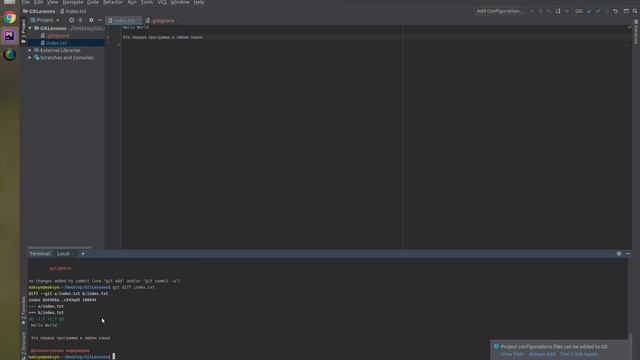Viewport: 640px width, 360px height.
Task: Click the collapse-all icon in Project panel
Action: click(x=80, y=20)
